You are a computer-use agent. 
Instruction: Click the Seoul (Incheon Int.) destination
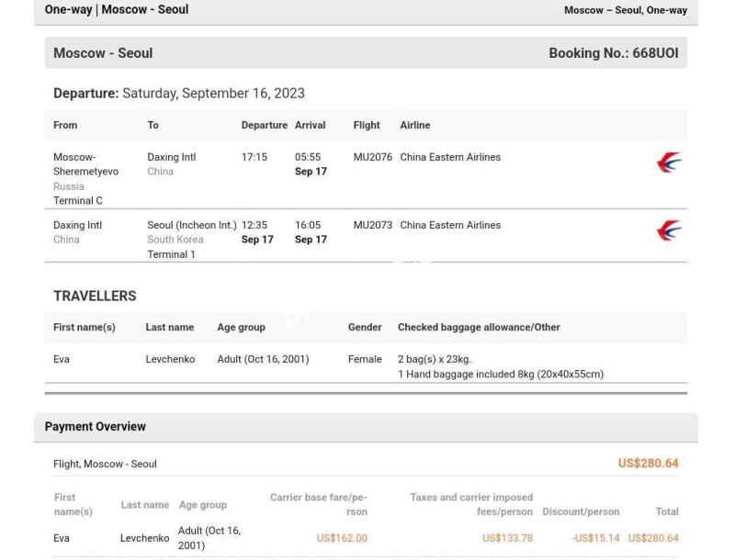pos(192,225)
